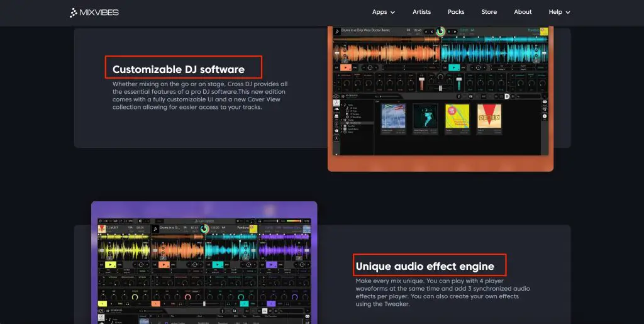This screenshot has width=644, height=324.
Task: Select the red triangle ORBID album cover
Action: [x=489, y=116]
